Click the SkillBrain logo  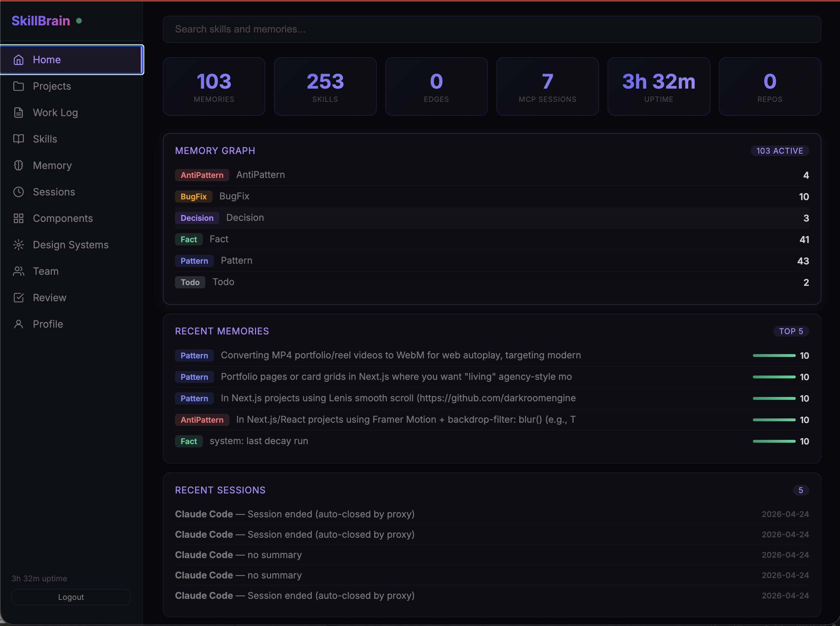tap(41, 20)
